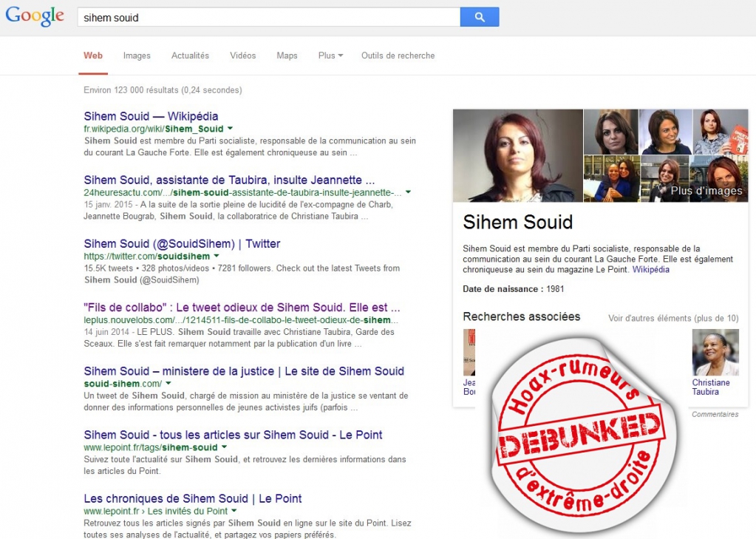Click the 'Recherches associées' heading
The height and width of the screenshot is (539, 756).
click(x=522, y=316)
